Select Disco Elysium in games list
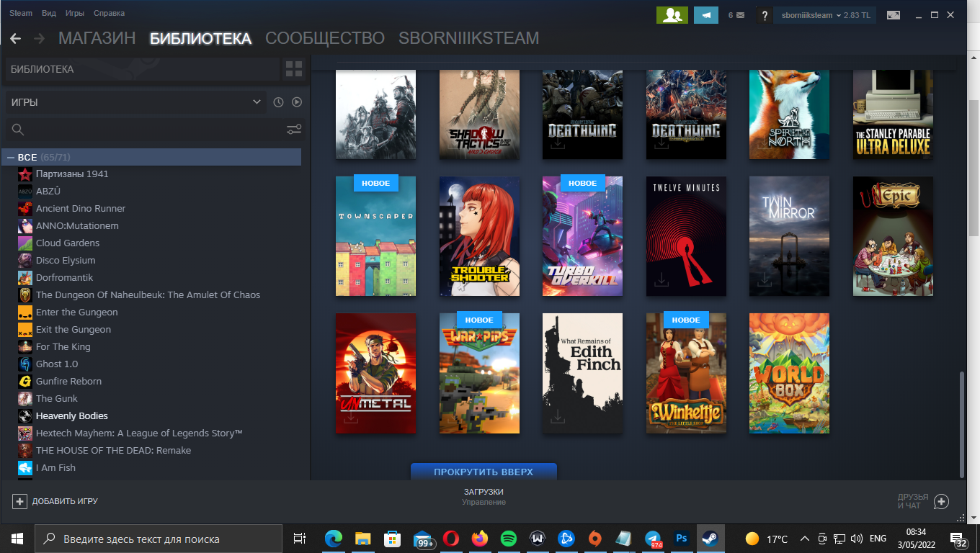The height and width of the screenshot is (553, 980). click(x=66, y=260)
